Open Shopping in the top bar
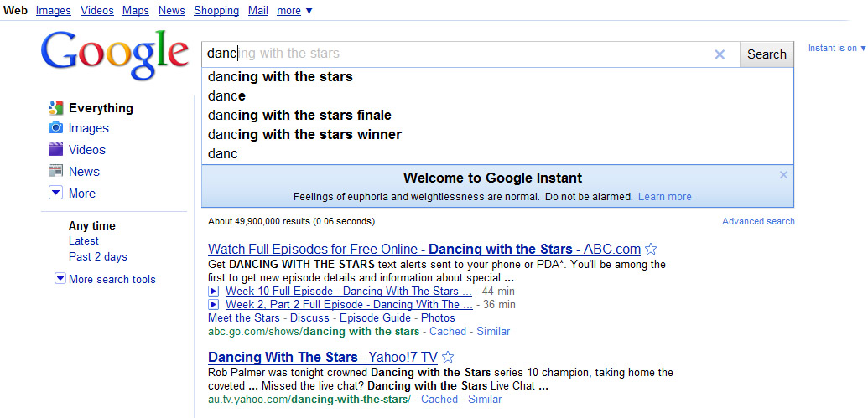868x418 pixels. pyautogui.click(x=216, y=11)
